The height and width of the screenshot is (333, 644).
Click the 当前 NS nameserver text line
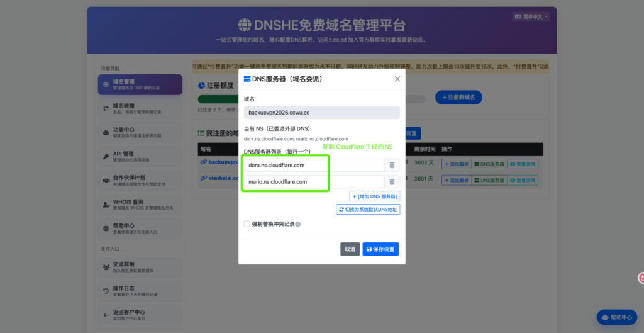296,139
